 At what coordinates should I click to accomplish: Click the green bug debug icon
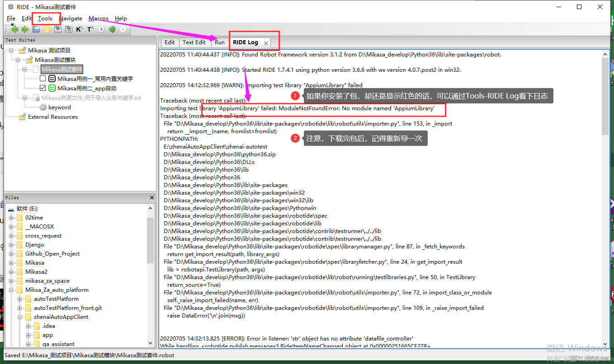click(112, 29)
